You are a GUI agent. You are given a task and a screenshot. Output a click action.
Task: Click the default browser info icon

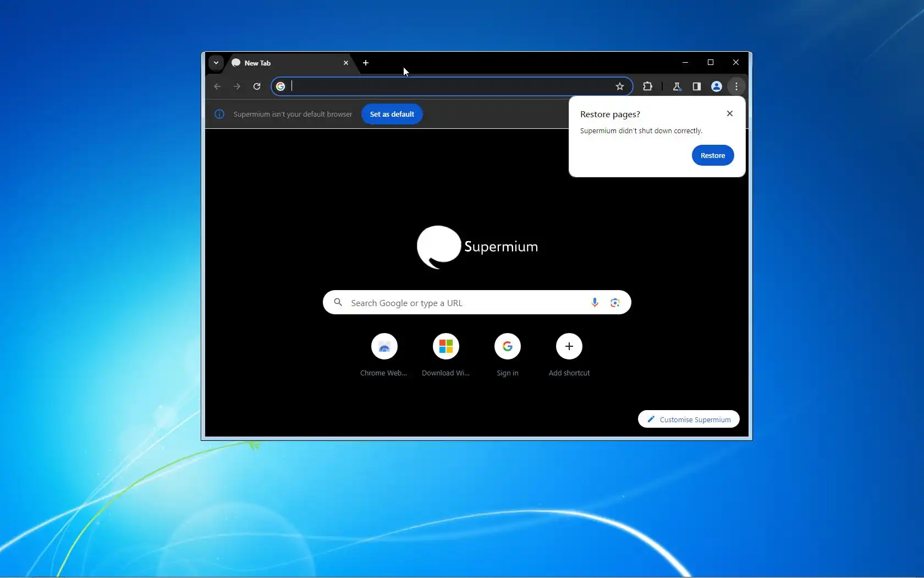click(x=219, y=114)
